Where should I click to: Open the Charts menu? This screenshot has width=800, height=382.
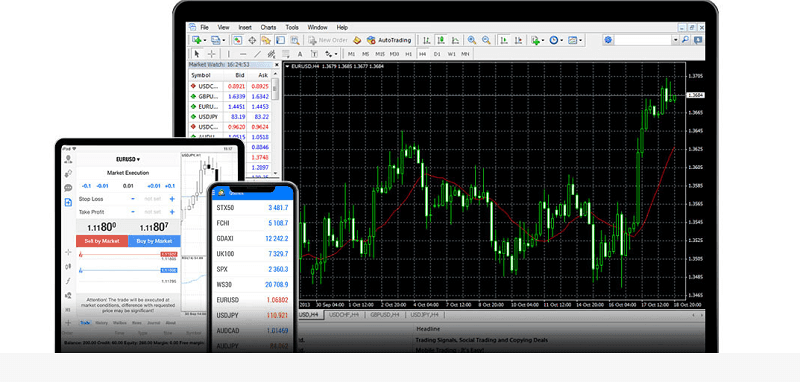coord(268,27)
